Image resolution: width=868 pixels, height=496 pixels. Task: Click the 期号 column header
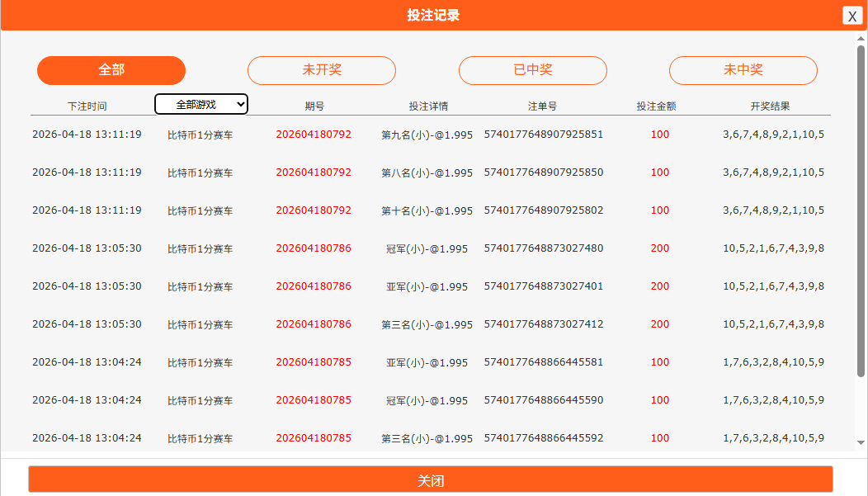pos(314,106)
